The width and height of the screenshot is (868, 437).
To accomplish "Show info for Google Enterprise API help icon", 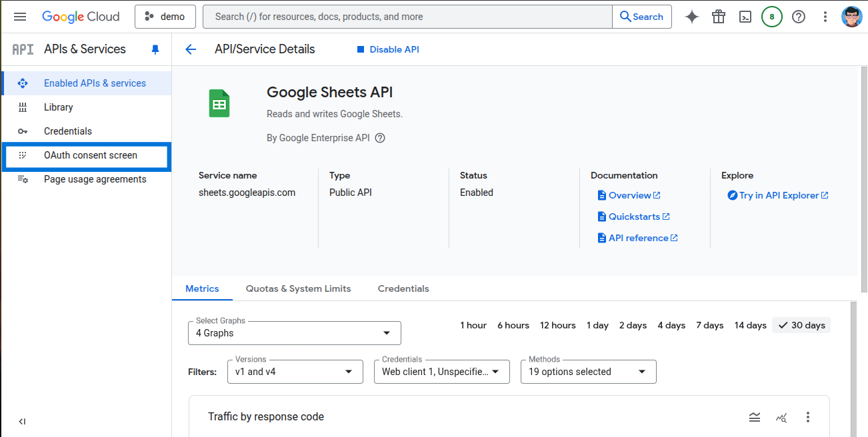I will coord(380,138).
